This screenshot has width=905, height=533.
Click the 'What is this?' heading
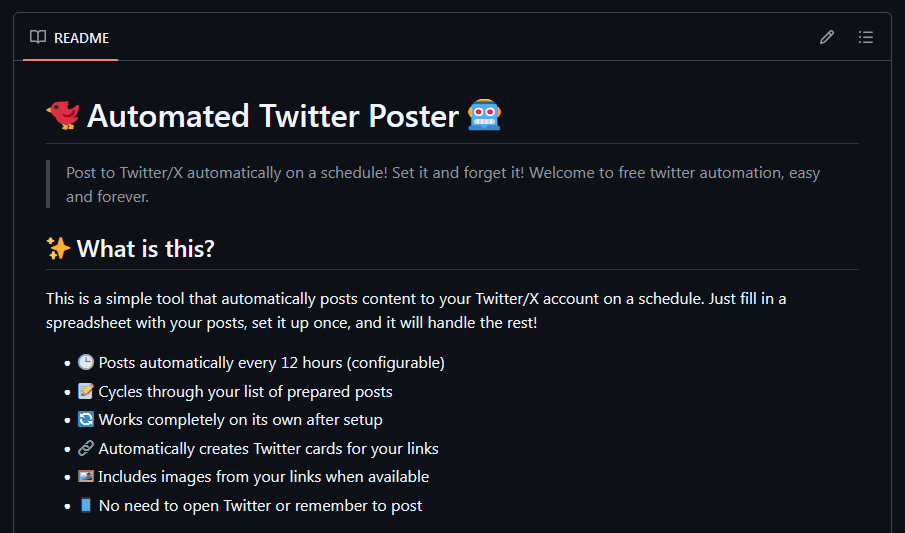point(146,249)
